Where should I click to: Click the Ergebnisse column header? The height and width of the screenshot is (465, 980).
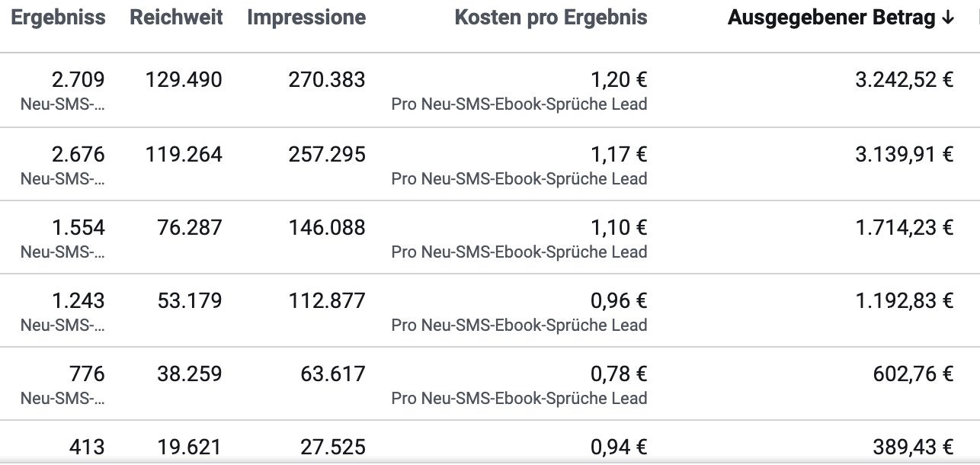(58, 18)
